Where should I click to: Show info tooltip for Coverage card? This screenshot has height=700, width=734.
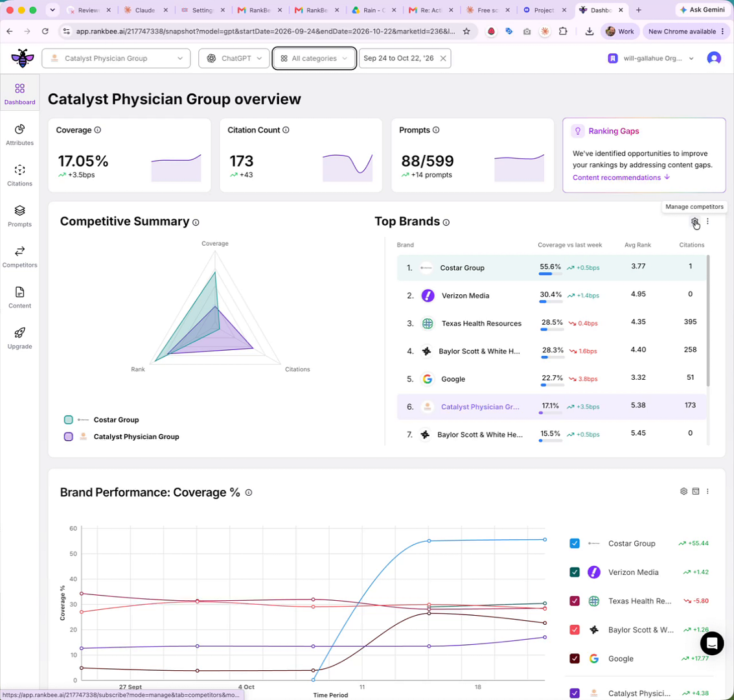97,130
